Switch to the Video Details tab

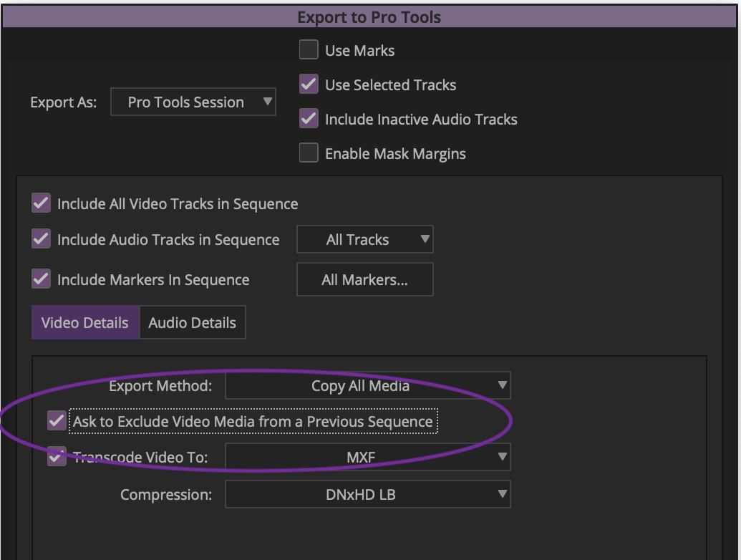click(x=84, y=322)
